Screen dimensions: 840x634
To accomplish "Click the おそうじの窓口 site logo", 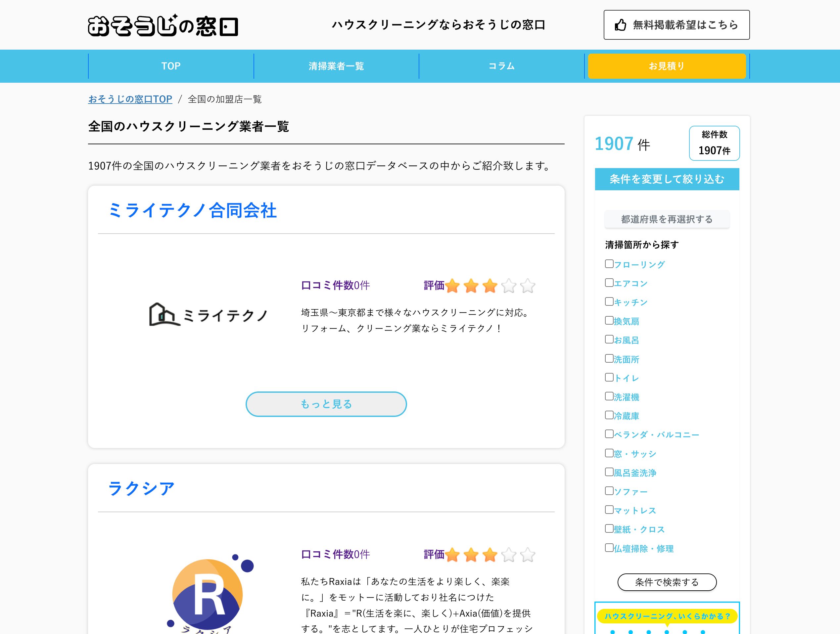I will [163, 25].
